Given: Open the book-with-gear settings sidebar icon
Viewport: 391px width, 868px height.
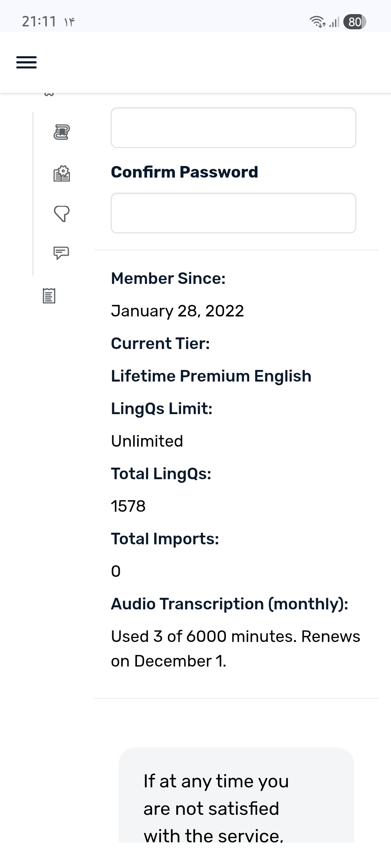Looking at the screenshot, I should 62,174.
